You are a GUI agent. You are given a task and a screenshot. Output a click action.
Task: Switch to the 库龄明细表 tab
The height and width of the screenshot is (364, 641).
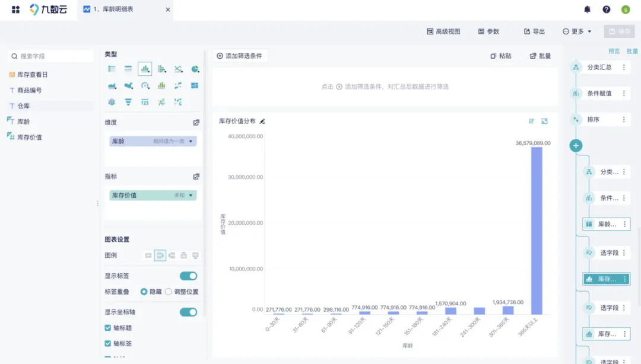pos(122,9)
